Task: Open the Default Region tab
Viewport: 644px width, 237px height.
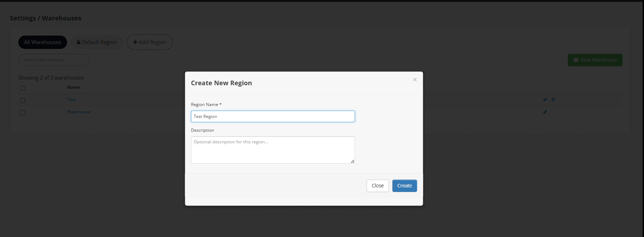Action: 97,42
